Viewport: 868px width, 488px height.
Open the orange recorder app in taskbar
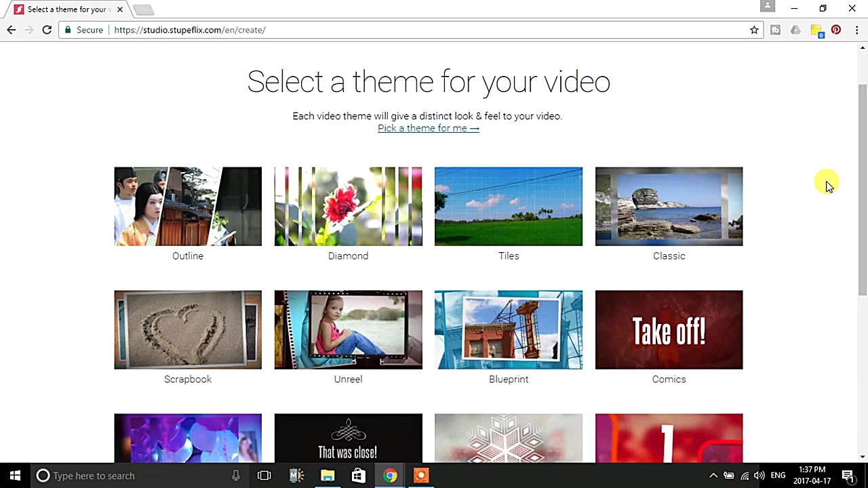click(421, 476)
